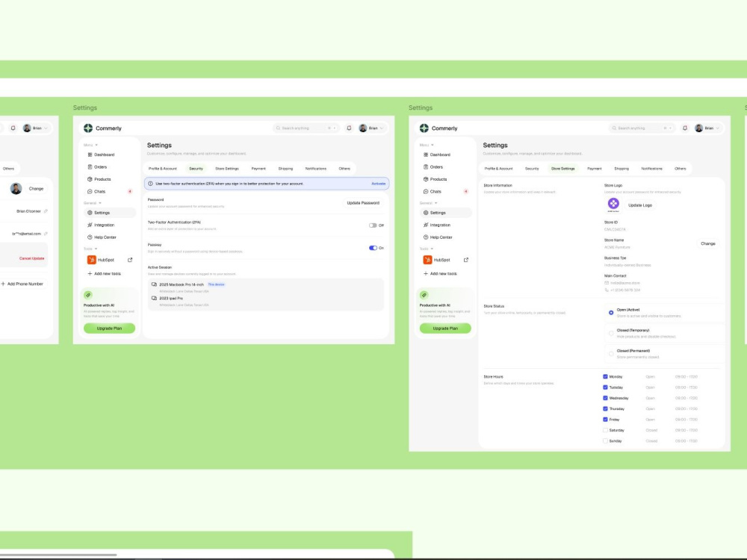This screenshot has width=747, height=560.
Task: Click the Commerly logo in the Store Settings frame
Action: (424, 128)
